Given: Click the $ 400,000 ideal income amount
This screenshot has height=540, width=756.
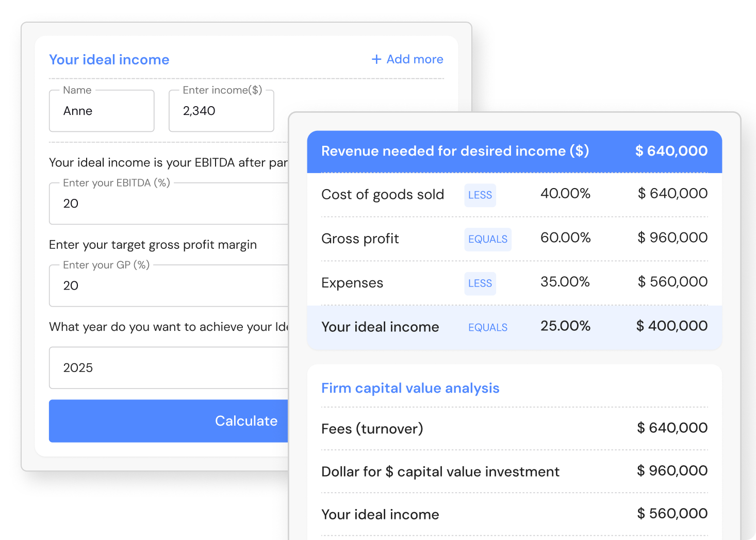Looking at the screenshot, I should tap(671, 326).
